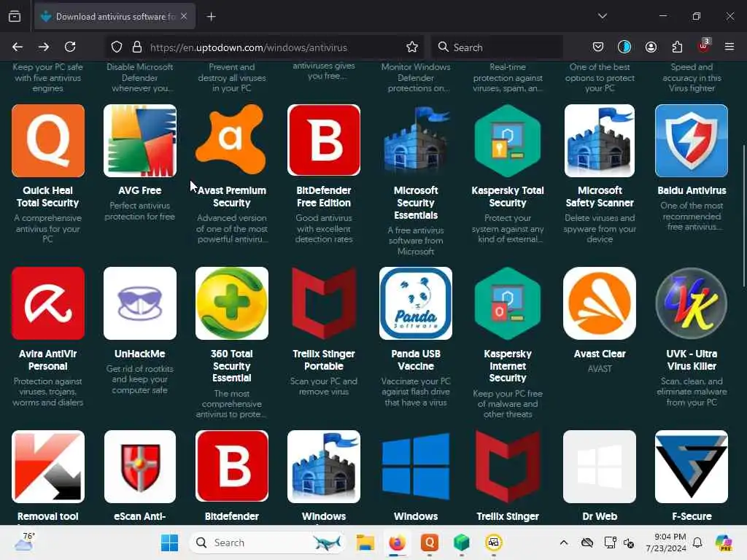Click the AVG Free app icon

tap(140, 141)
